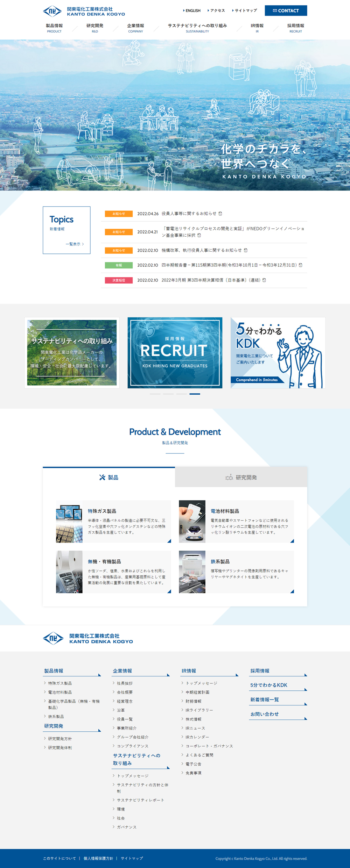Open footer link 基礎化学品製品（無機・有機製品）
Image resolution: width=350 pixels, height=868 pixels.
[74, 704]
